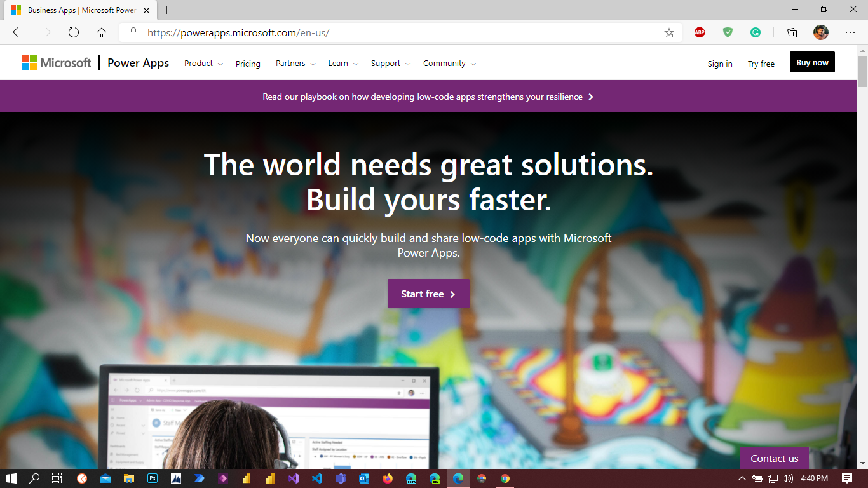Click the browser refresh button
The image size is (868, 488).
[73, 32]
